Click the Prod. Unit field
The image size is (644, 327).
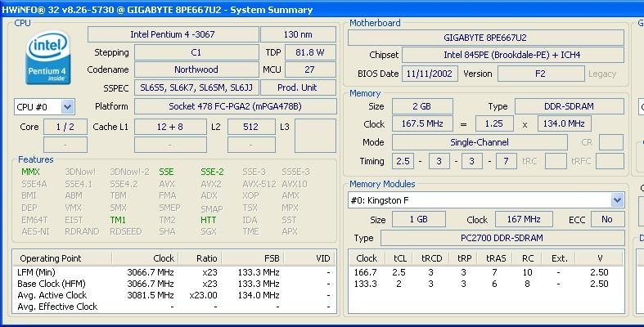point(298,87)
